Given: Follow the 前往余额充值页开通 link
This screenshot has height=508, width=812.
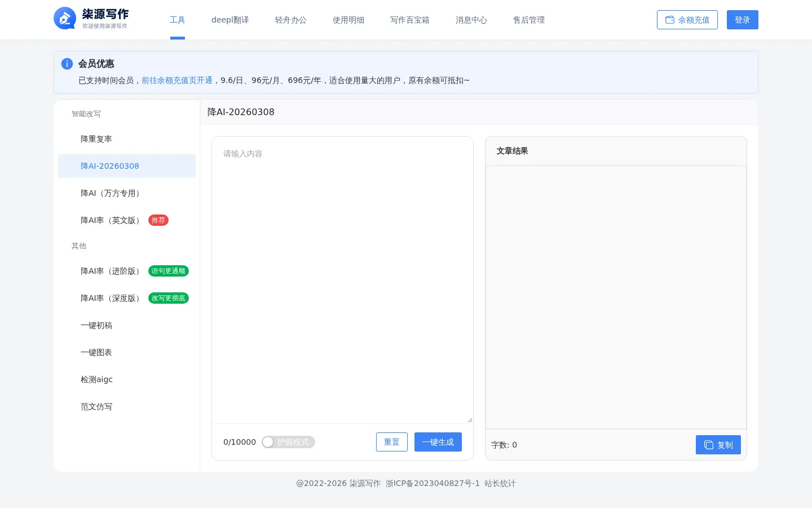Looking at the screenshot, I should (177, 80).
